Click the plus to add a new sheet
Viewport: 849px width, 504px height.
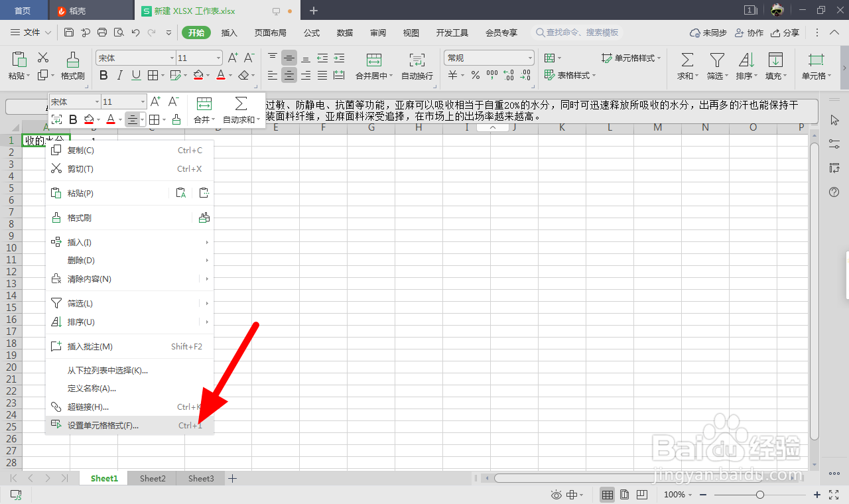point(233,477)
